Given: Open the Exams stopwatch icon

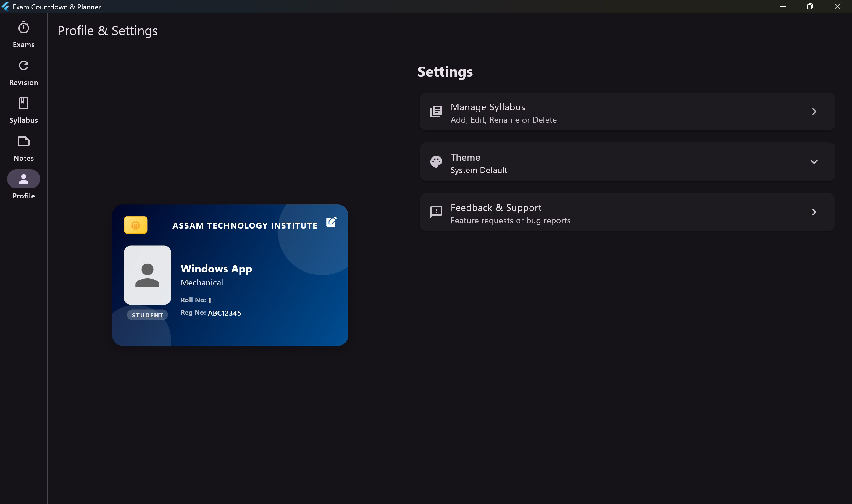Looking at the screenshot, I should click(23, 28).
